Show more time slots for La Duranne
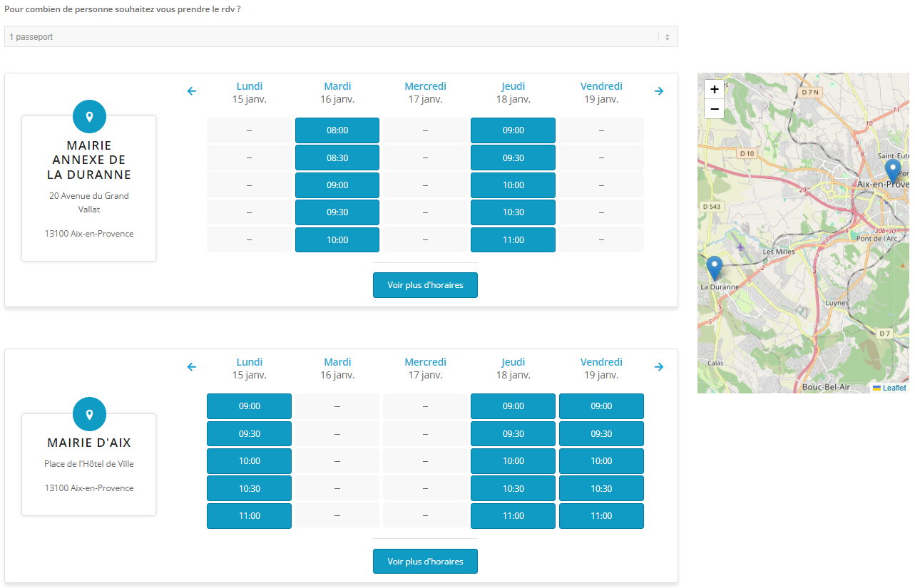915x588 pixels. [x=425, y=285]
